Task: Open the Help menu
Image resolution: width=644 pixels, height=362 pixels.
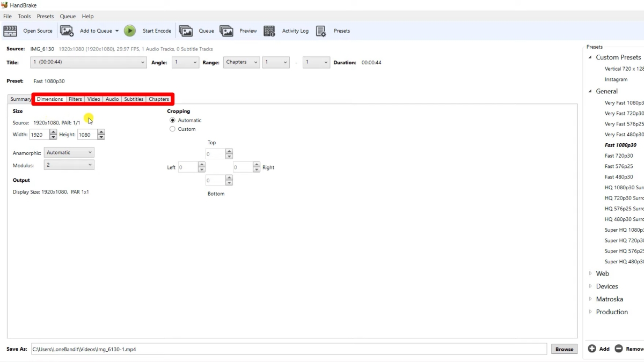Action: (x=87, y=16)
